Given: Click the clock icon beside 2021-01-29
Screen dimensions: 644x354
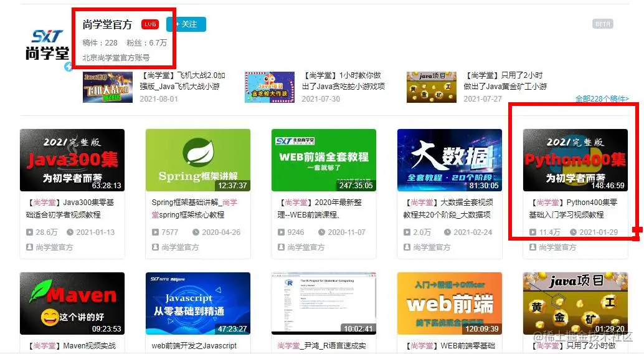Looking at the screenshot, I should tap(574, 232).
